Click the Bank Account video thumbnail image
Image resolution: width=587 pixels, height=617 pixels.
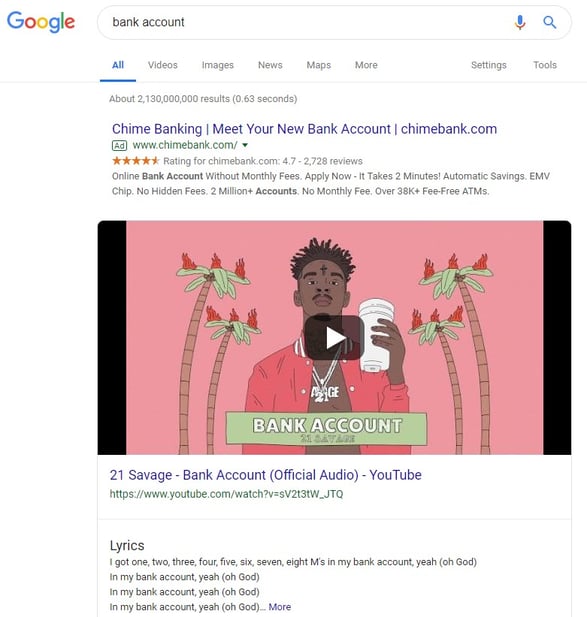(334, 338)
